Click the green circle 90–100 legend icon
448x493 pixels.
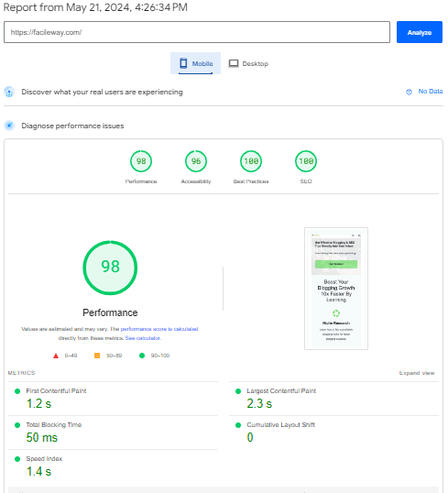tap(142, 356)
